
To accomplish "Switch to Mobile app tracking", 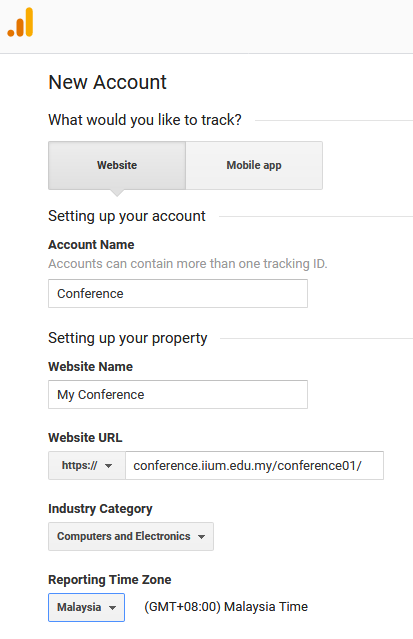I will (254, 165).
